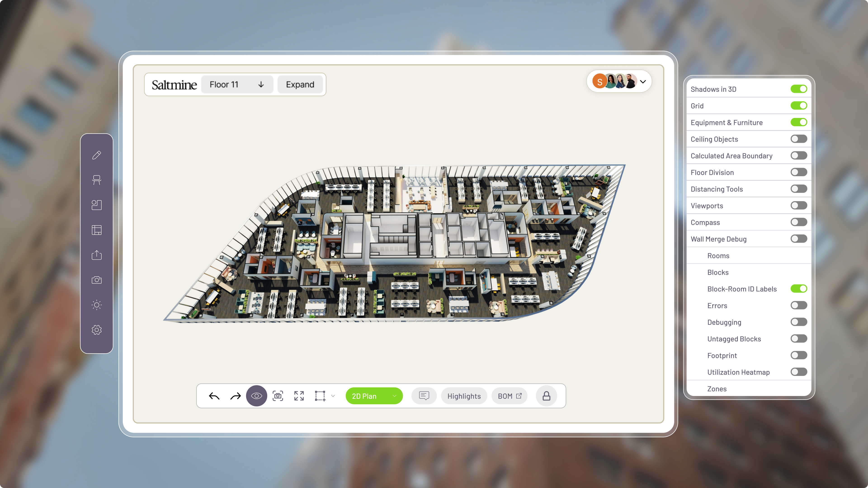
Task: Turn off the Grid toggle
Action: [x=799, y=106]
